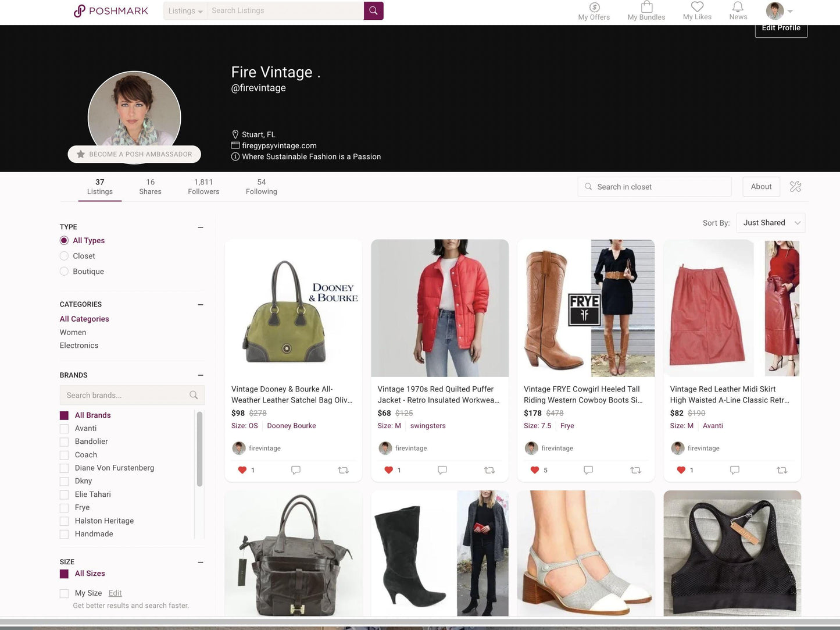Image resolution: width=840 pixels, height=630 pixels.
Task: Click the Edit Profile button
Action: 781,27
